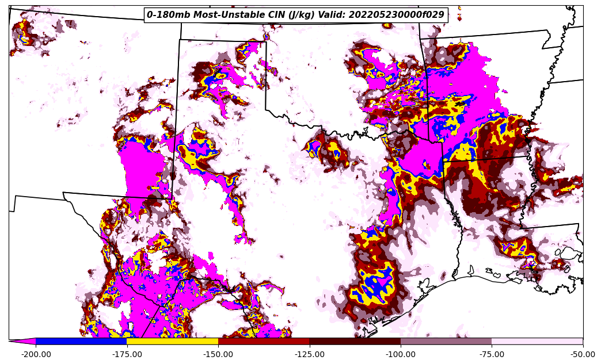Click the -100.00 colorbar tick label
Screen dimensions: 601x364
coord(401,354)
